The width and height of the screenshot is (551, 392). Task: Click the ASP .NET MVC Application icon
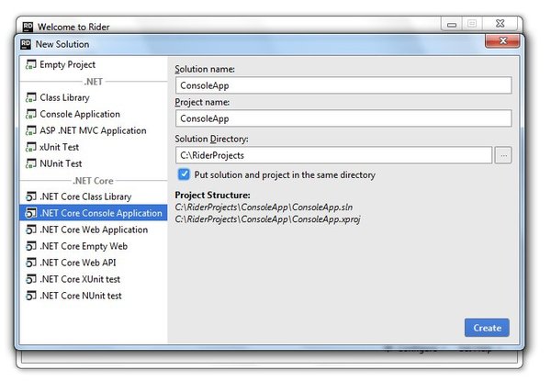click(31, 131)
